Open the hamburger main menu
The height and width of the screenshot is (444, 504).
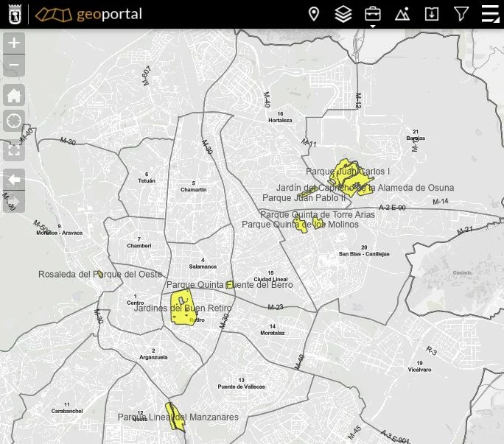tap(491, 14)
